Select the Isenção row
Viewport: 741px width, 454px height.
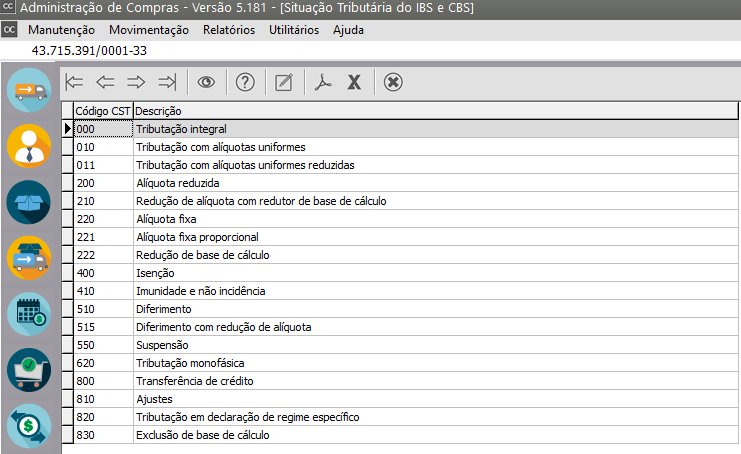point(155,273)
